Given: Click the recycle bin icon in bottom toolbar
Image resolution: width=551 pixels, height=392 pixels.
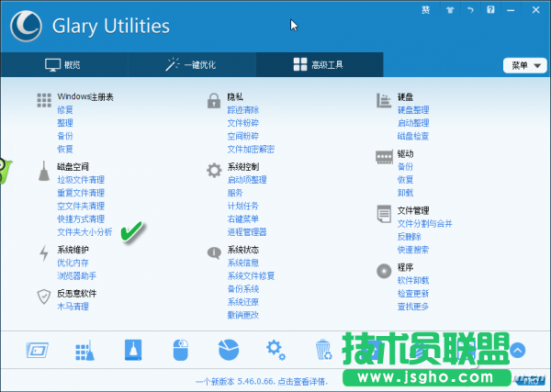Looking at the screenshot, I should [323, 350].
